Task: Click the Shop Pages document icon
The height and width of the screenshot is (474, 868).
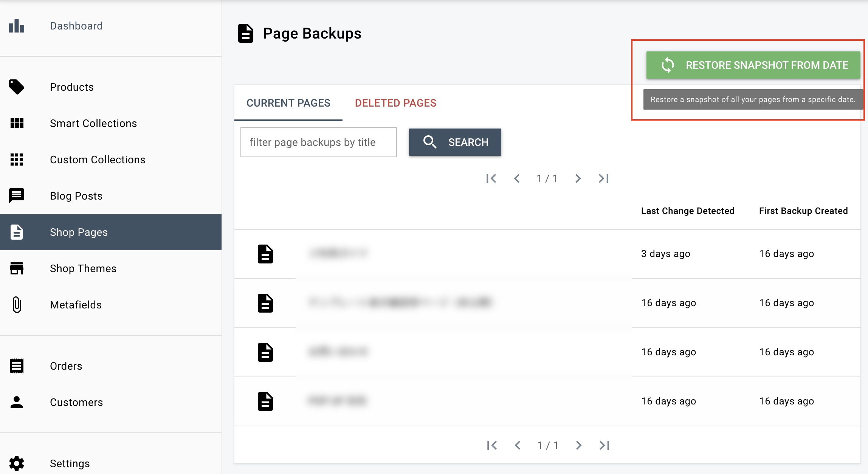Action: pyautogui.click(x=17, y=232)
